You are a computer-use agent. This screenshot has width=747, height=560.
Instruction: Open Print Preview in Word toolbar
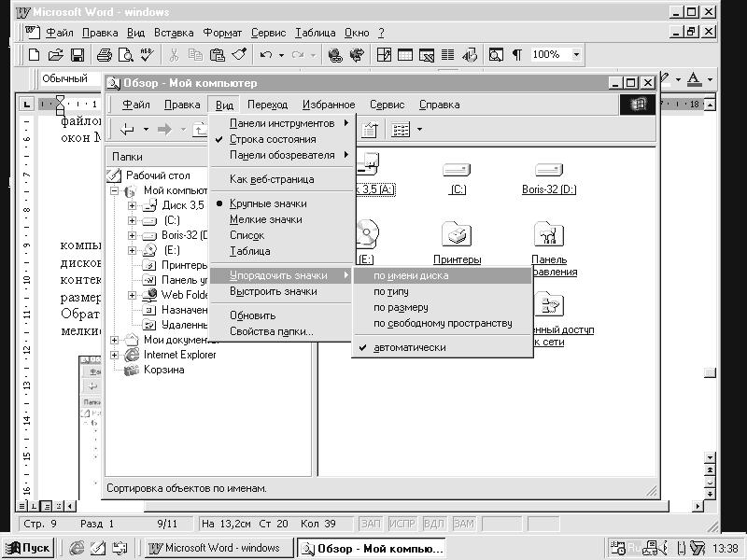pos(125,55)
